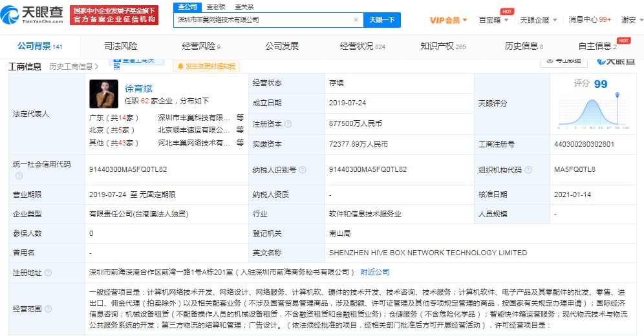
Task: Open the VIP会员 dropdown
Action: [x=448, y=20]
